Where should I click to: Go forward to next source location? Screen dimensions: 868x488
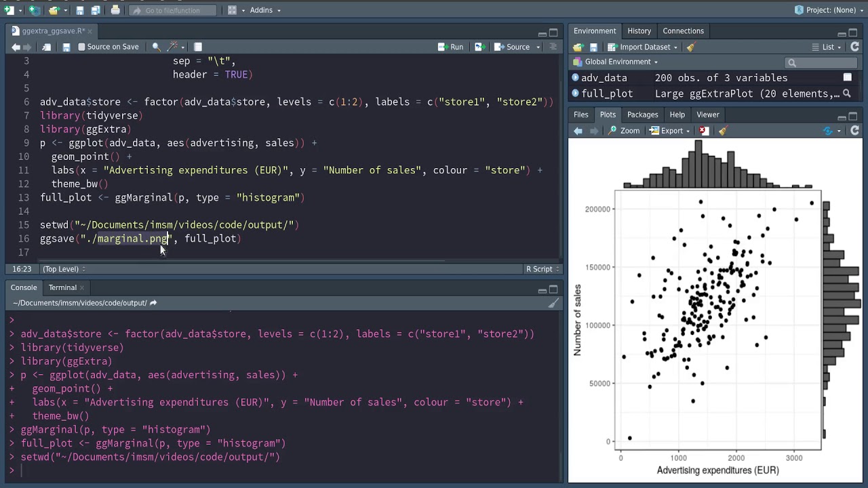point(27,47)
